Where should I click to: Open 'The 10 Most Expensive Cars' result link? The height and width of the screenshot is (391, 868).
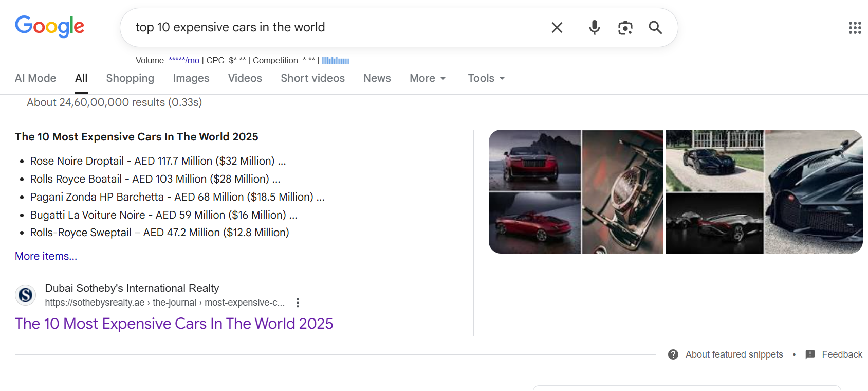click(x=174, y=324)
